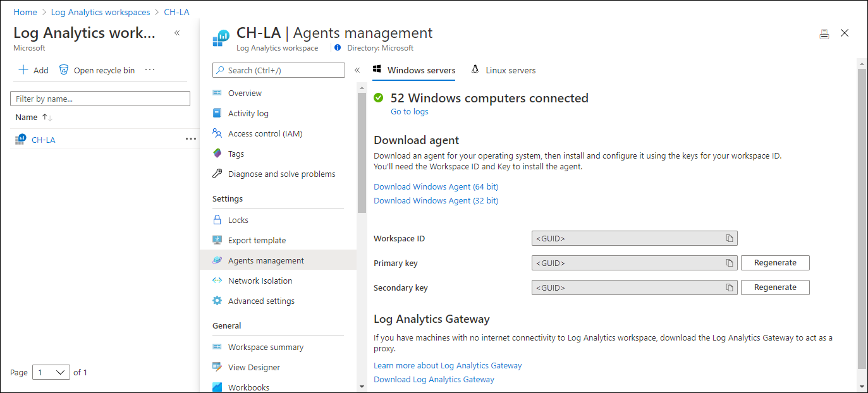This screenshot has width=868, height=393.
Task: Open Access control (IAM)
Action: tap(265, 133)
